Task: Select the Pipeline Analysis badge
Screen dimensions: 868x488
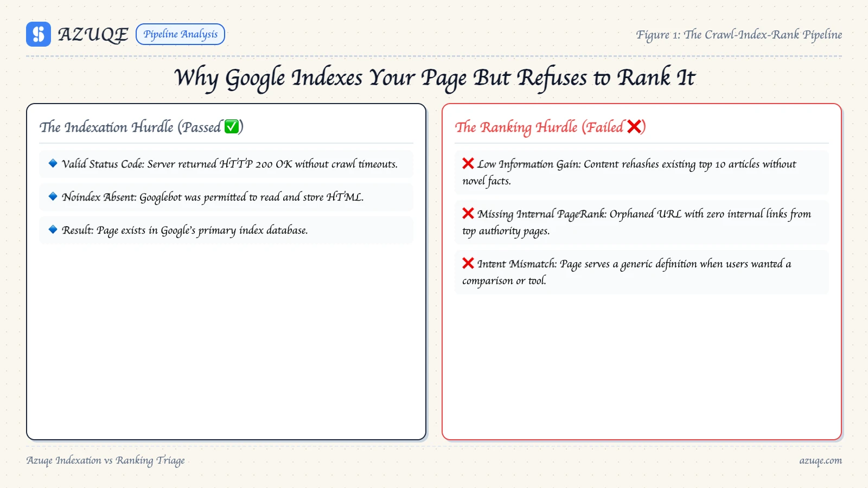Action: click(x=180, y=34)
